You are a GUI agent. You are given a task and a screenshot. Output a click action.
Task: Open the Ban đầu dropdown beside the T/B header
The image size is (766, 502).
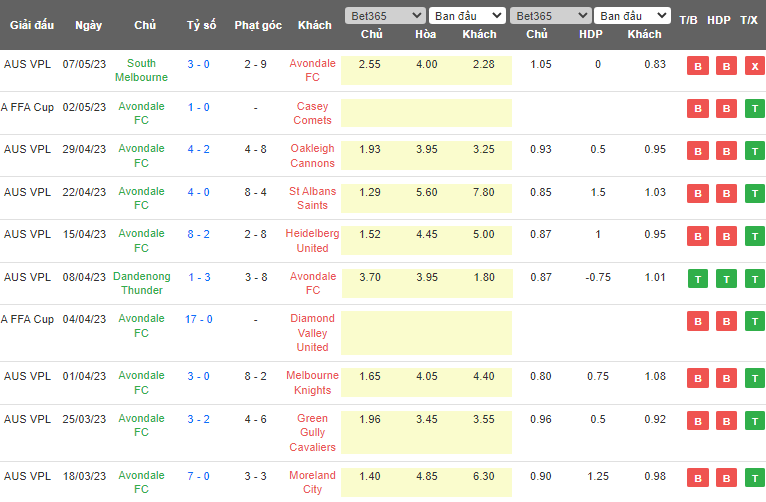tap(632, 16)
